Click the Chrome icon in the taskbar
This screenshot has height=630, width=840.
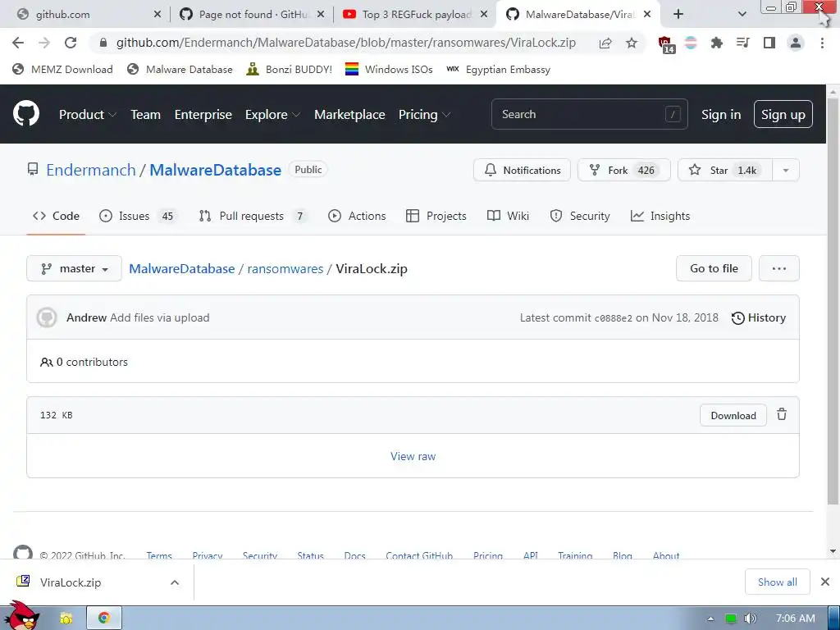[104, 618]
